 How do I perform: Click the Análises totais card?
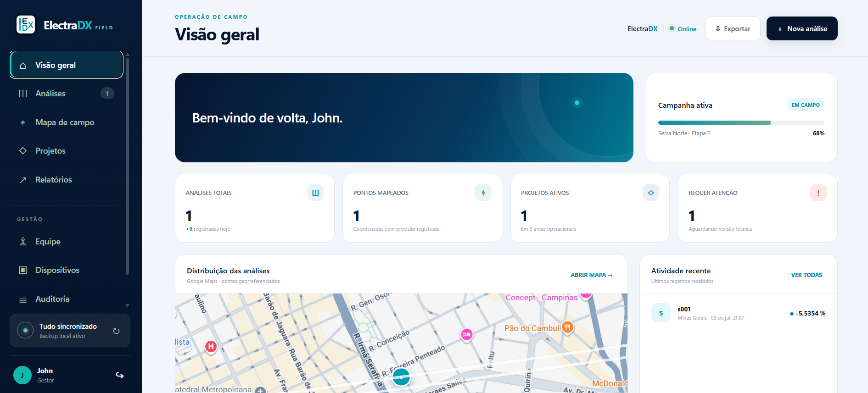(255, 208)
